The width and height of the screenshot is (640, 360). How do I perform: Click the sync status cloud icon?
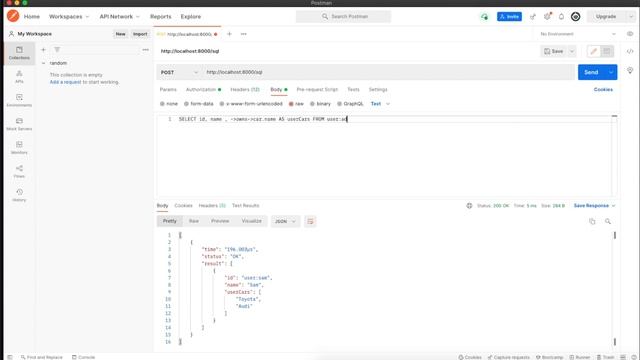coord(484,17)
